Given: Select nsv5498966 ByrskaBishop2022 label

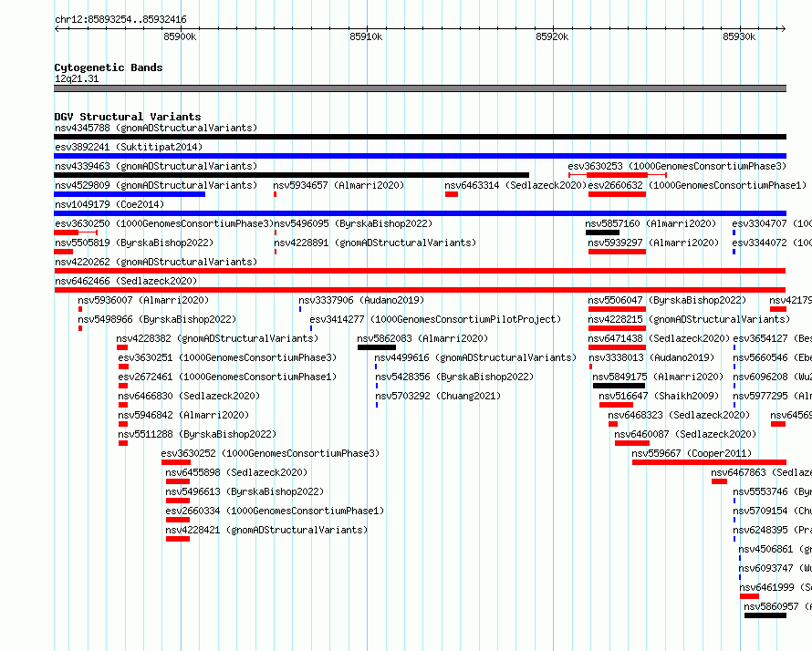Looking at the screenshot, I should pos(157,319).
